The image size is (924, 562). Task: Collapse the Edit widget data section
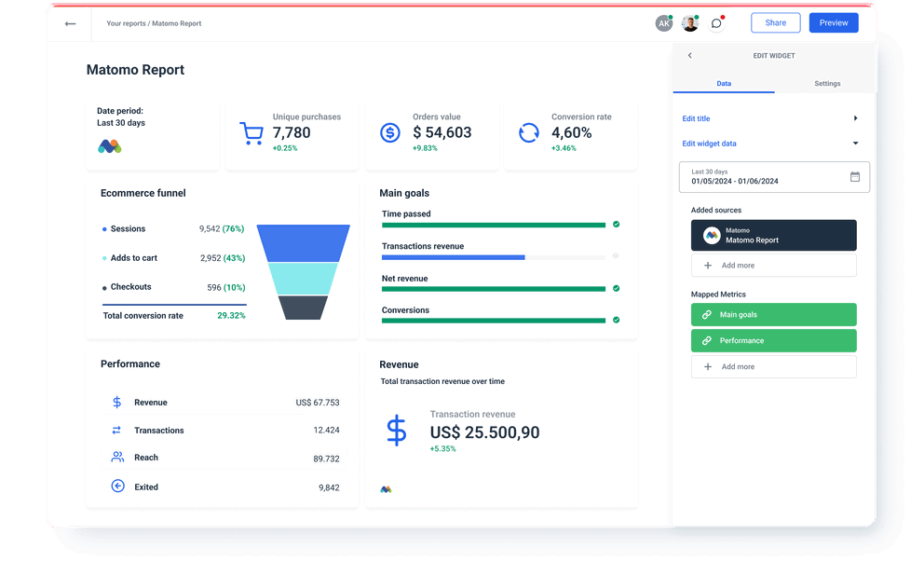pos(855,144)
